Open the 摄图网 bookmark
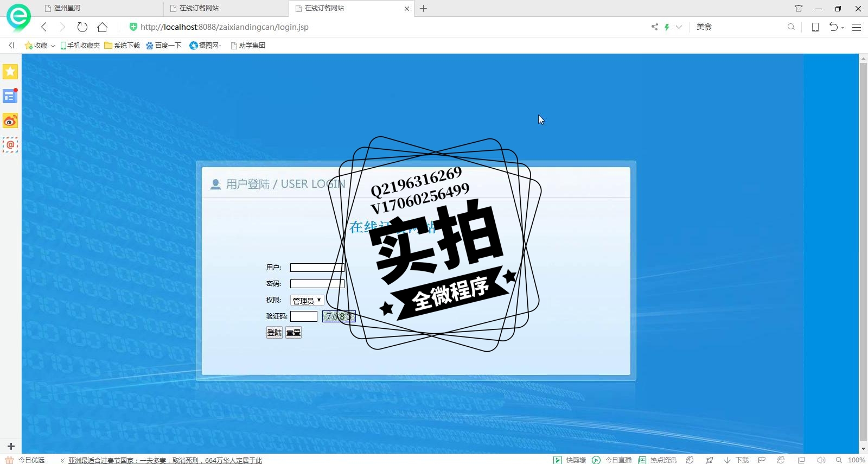Screen dimensions: 868x464 [205, 46]
